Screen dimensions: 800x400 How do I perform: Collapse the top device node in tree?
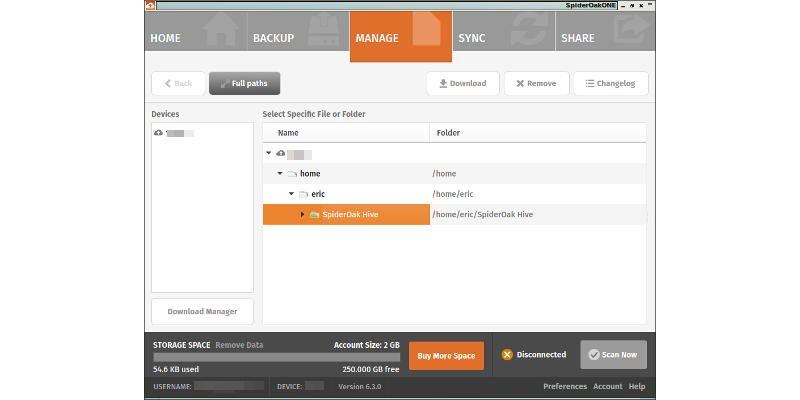click(268, 153)
